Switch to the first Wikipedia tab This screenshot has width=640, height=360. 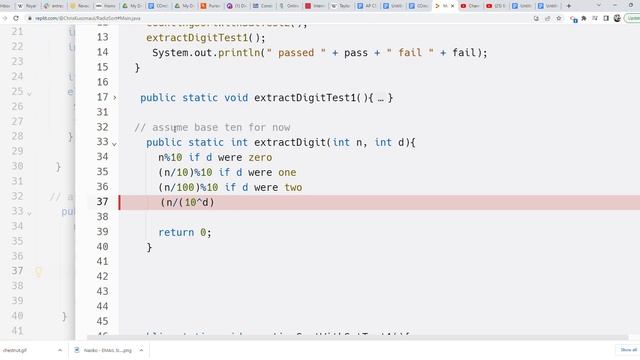[x=27, y=6]
